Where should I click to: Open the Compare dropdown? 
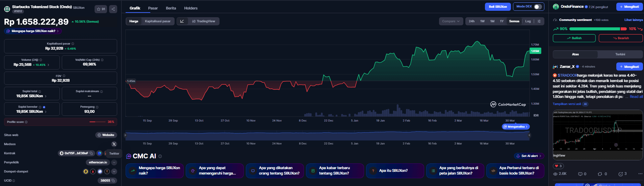[x=451, y=21]
